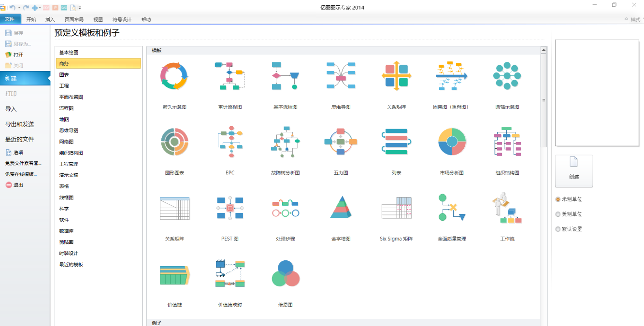The image size is (644, 326).
Task: Select the 处理步骤 template
Action: tap(285, 208)
